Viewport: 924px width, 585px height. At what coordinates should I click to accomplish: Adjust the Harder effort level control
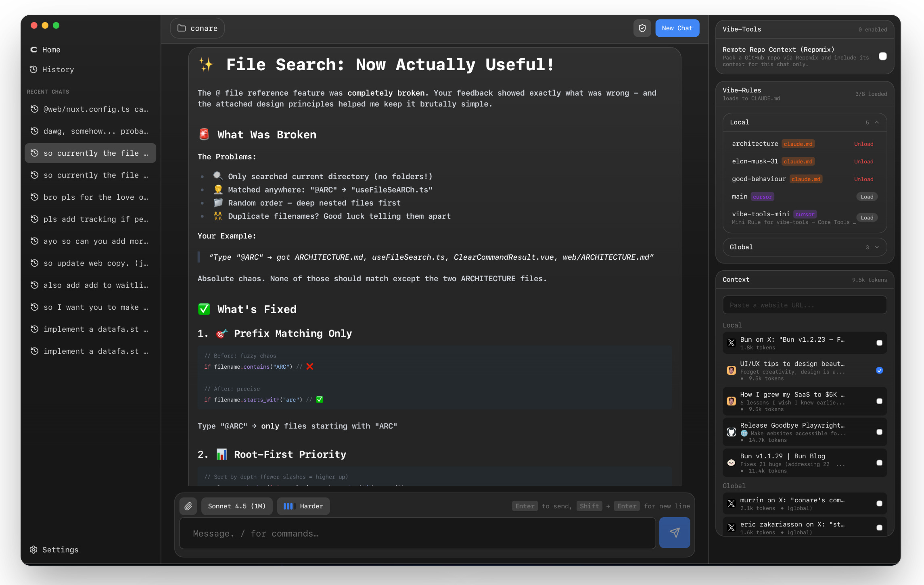pos(303,506)
